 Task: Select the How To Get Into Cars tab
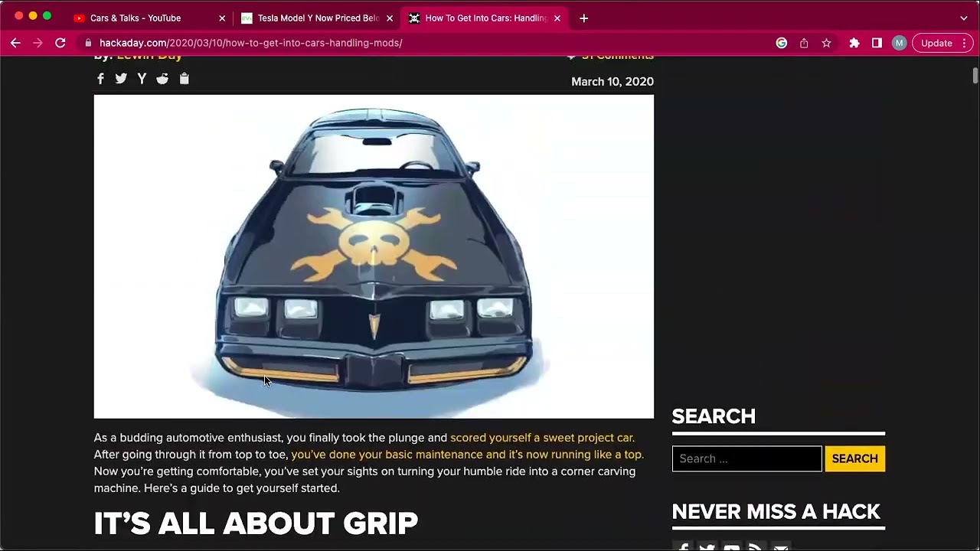(x=485, y=18)
